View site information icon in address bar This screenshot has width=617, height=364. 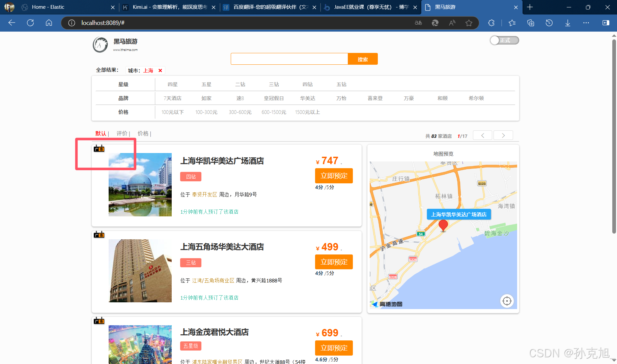tap(72, 23)
